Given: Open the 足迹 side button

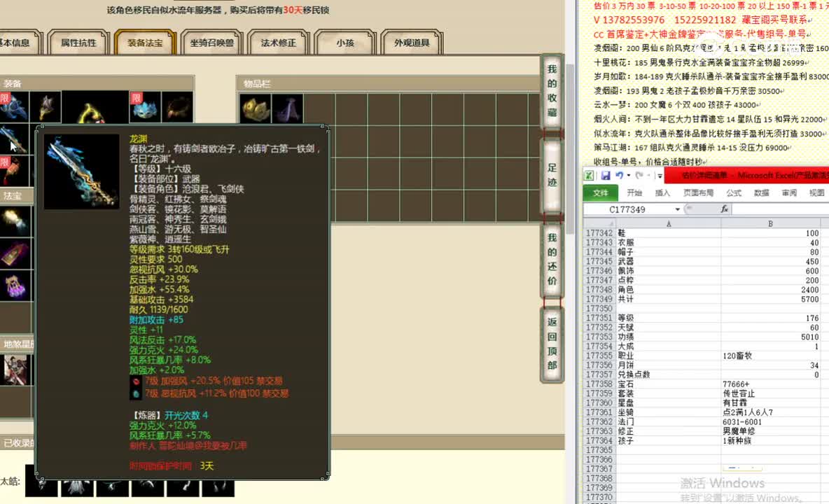Looking at the screenshot, I should coord(552,176).
